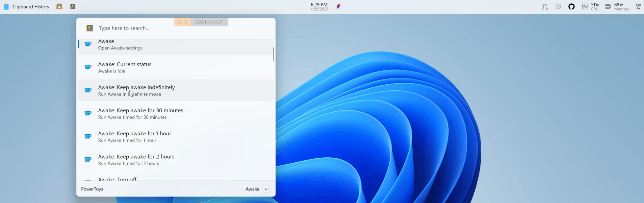Select "Awake: Keep awake indefinitely"

click(176, 90)
